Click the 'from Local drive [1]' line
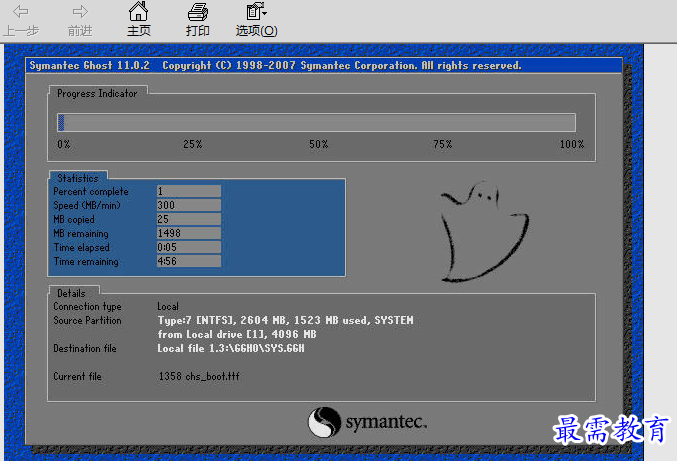The image size is (677, 461). click(237, 335)
